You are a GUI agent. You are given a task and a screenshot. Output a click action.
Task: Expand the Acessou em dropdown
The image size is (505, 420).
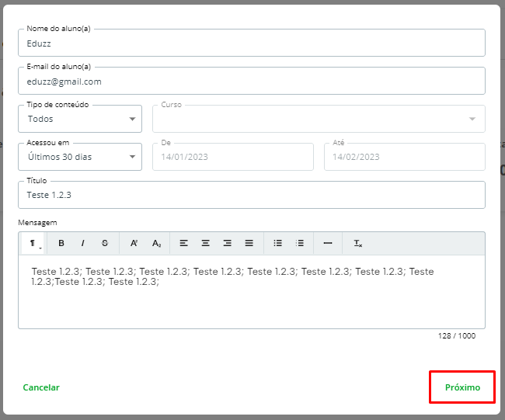80,157
